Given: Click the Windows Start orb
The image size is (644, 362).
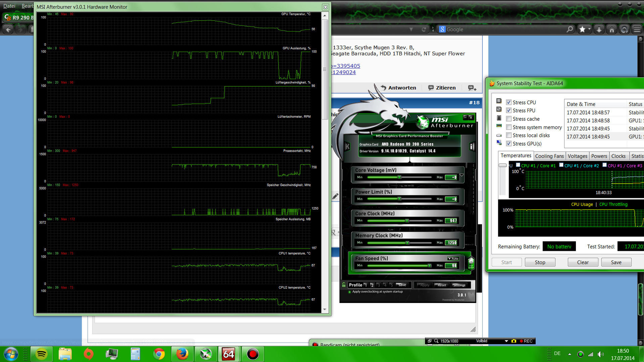Looking at the screenshot, I should (x=11, y=354).
